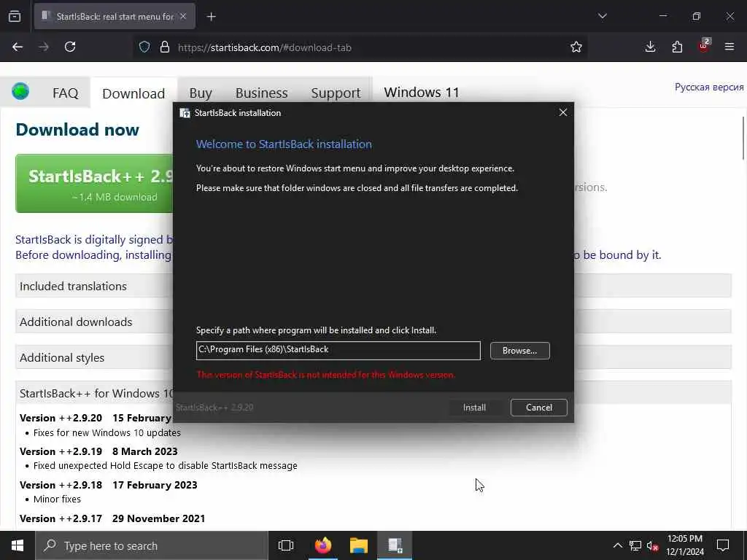
Task: Click 'Welcome to StartIsBack installation' heading
Action: coord(284,144)
